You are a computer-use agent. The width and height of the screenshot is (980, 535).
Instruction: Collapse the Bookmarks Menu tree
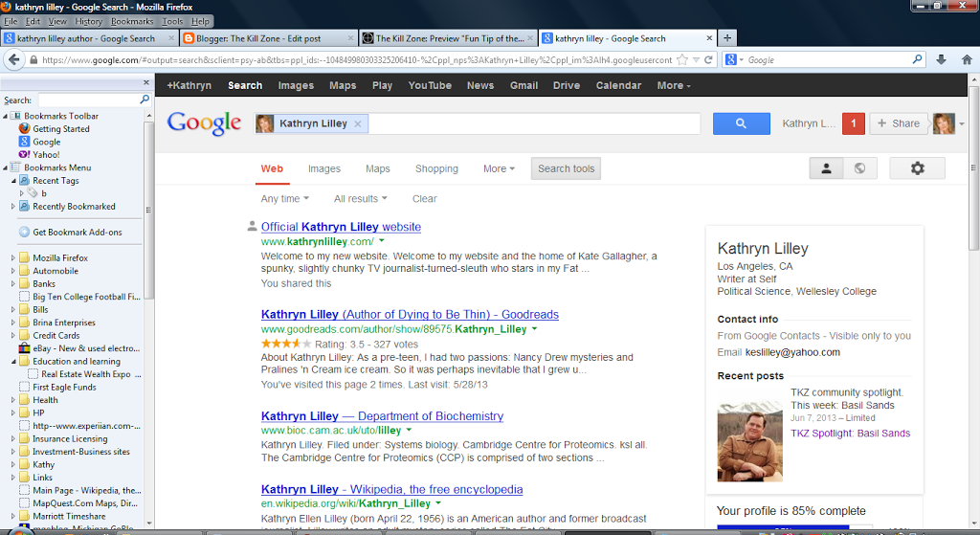(x=5, y=167)
